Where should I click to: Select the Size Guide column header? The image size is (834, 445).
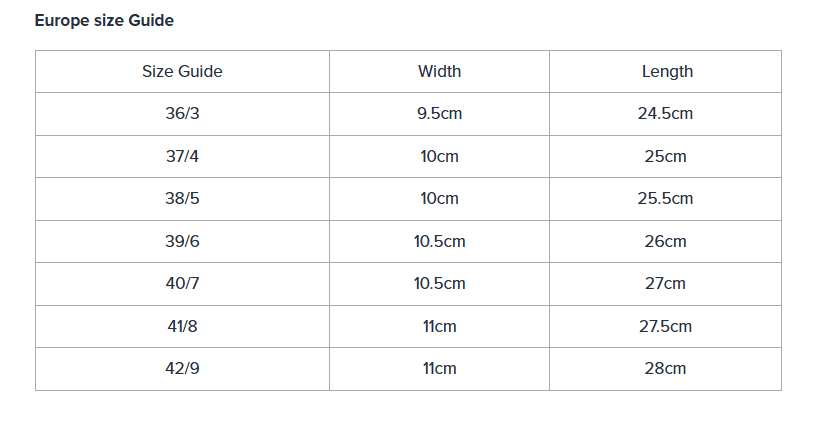182,72
